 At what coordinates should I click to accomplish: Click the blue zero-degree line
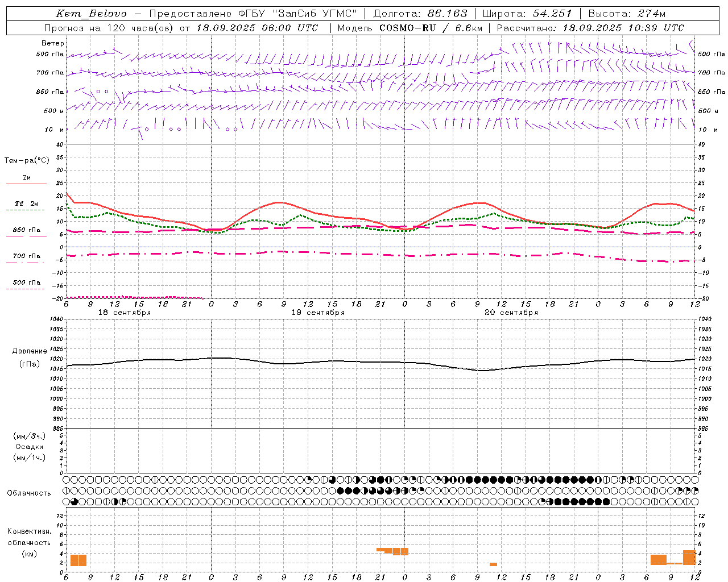[381, 247]
